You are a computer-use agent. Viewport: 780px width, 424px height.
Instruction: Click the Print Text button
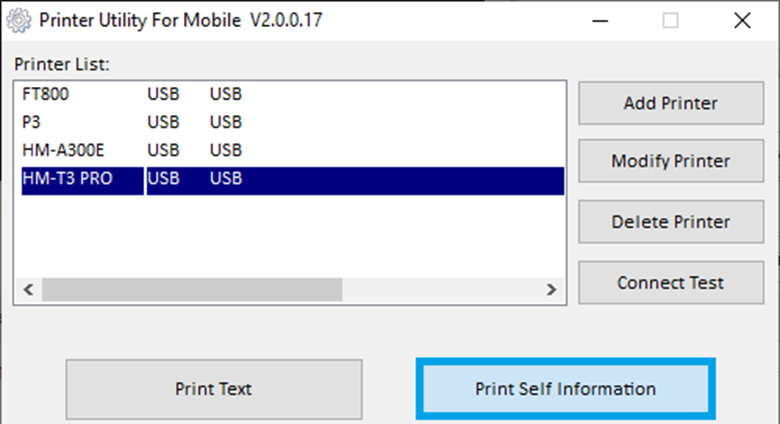(x=213, y=389)
